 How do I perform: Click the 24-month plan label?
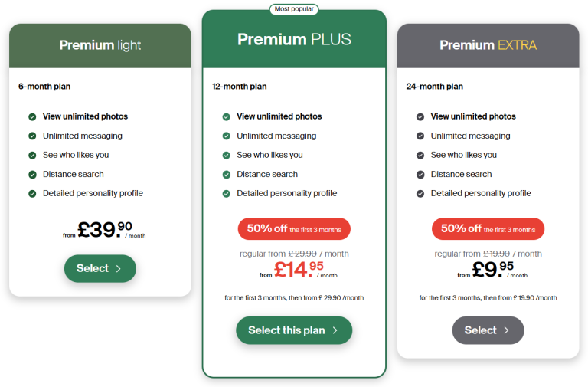(434, 87)
